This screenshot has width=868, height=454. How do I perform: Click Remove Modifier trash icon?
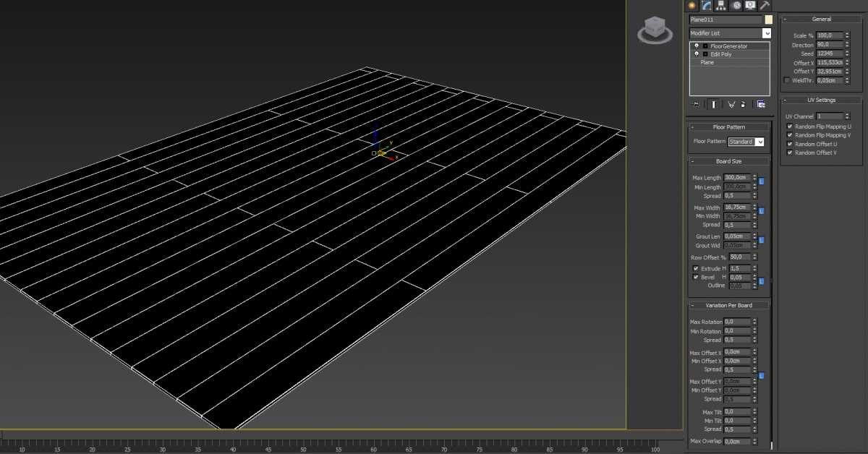[742, 104]
